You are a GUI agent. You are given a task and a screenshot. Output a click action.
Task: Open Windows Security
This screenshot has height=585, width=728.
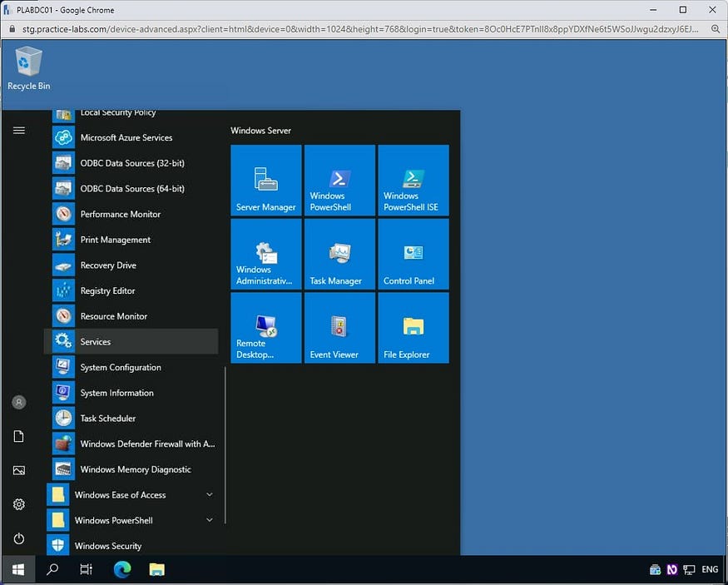[x=131, y=546]
